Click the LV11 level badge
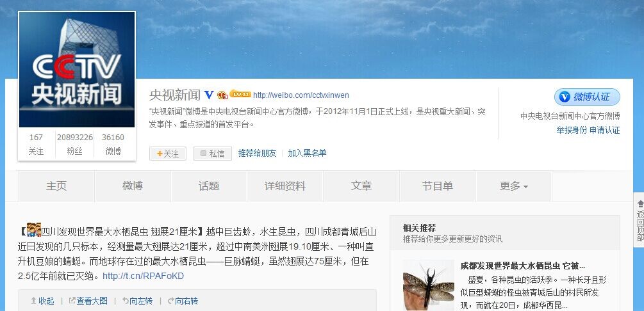 pos(240,93)
